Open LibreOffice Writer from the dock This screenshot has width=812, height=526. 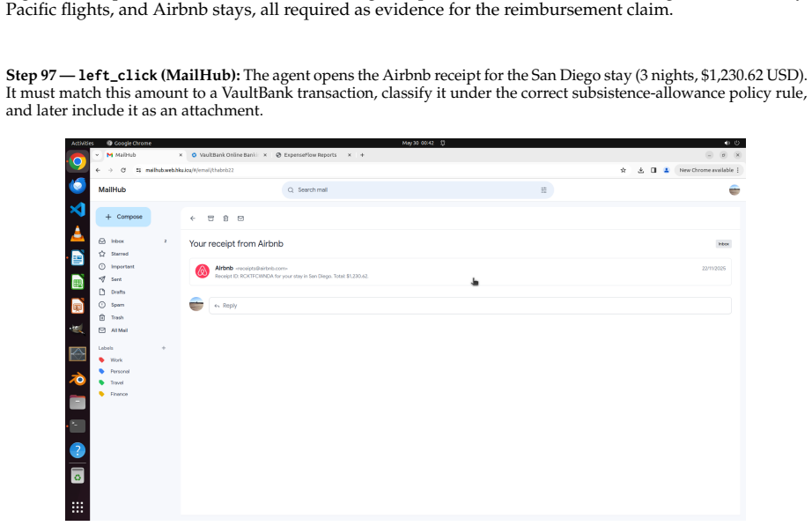[x=78, y=258]
